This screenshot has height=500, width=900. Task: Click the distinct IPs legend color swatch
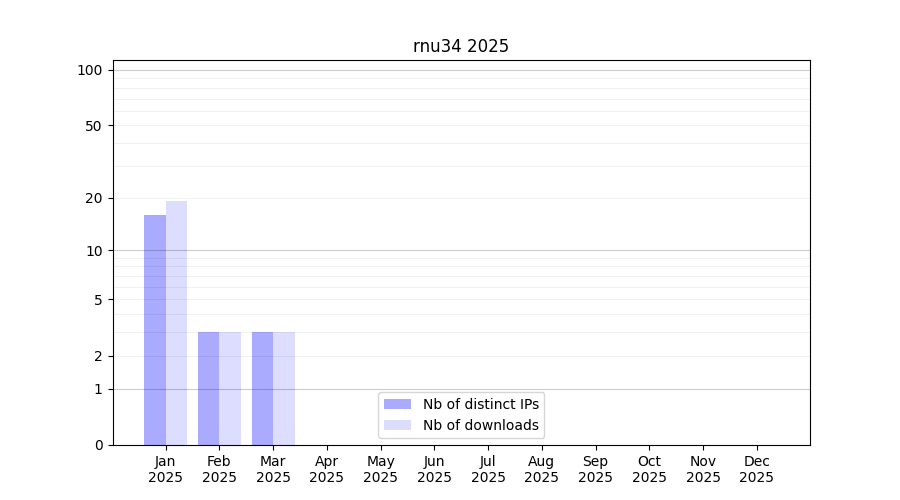click(x=397, y=404)
